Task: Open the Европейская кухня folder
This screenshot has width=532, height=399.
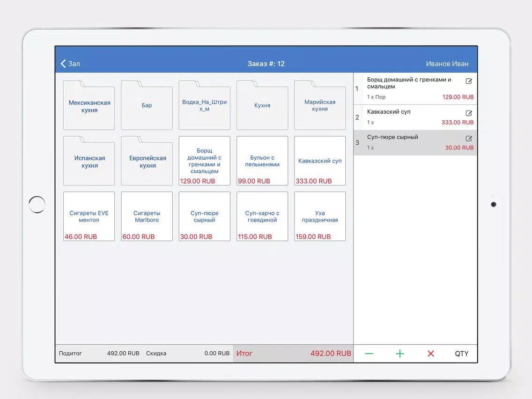Action: click(147, 161)
